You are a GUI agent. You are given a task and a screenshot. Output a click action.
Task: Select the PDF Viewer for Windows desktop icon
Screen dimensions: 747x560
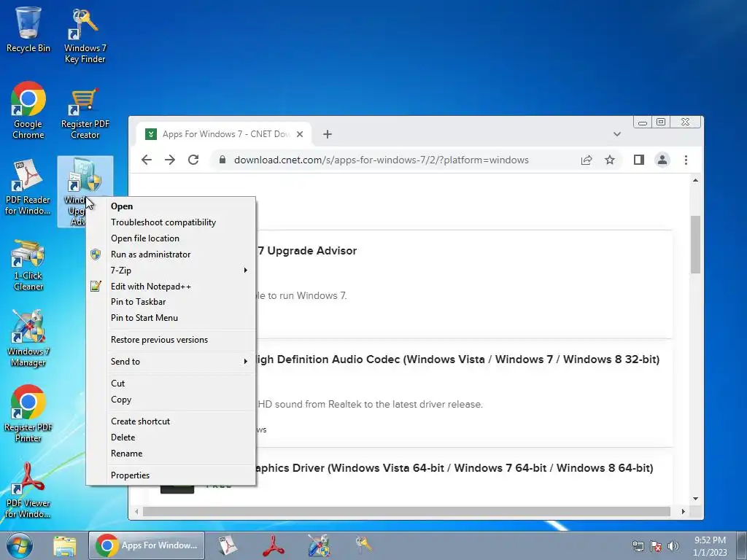28,491
